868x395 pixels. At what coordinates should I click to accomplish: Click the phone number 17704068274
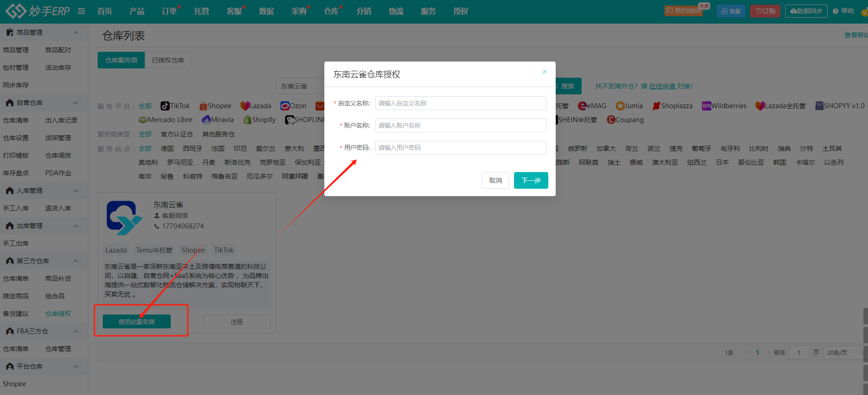[x=183, y=226]
